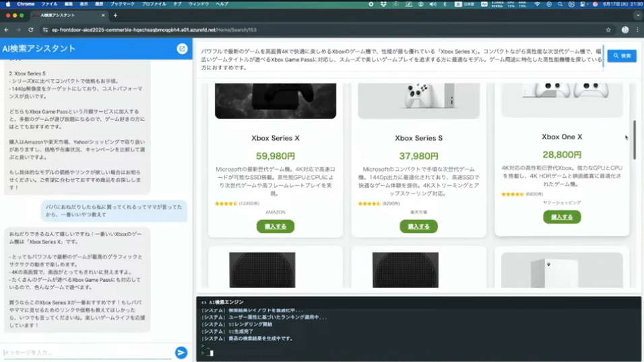Buy the Xbox One X (購入する)
The height and width of the screenshot is (362, 644).
pyautogui.click(x=562, y=217)
